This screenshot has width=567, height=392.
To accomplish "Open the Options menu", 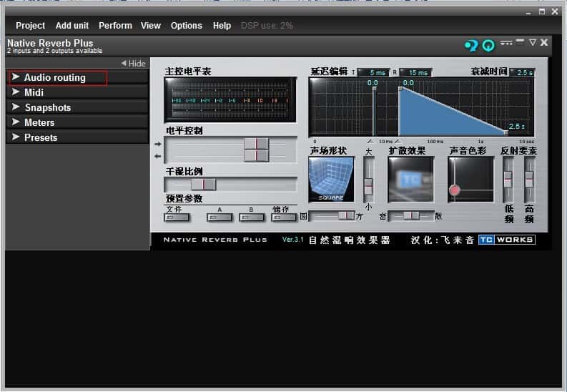I will coord(186,26).
